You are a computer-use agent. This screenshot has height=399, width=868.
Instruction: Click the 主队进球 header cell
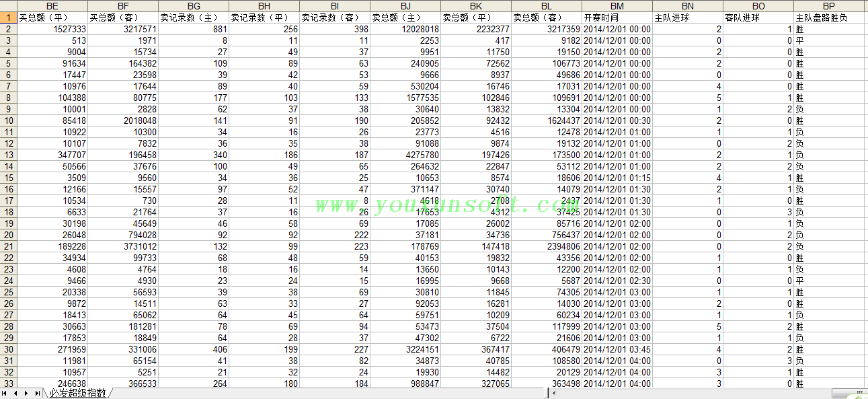click(688, 17)
